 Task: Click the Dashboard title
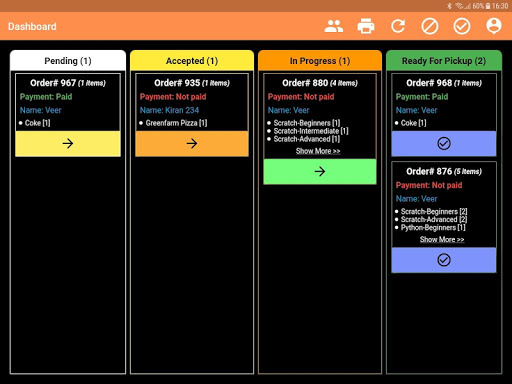click(32, 26)
